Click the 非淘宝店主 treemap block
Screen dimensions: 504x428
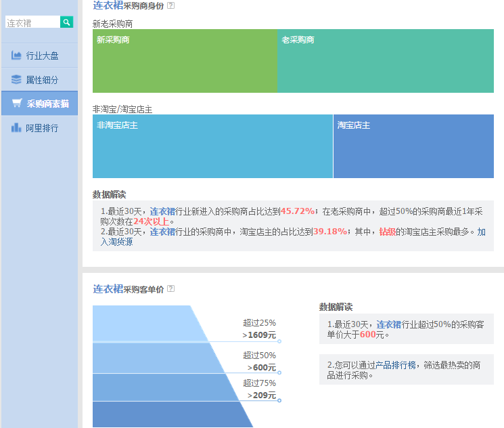[212, 146]
